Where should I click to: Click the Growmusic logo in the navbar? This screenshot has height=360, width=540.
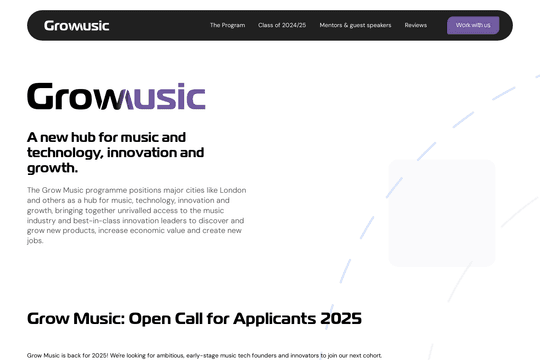(x=76, y=25)
